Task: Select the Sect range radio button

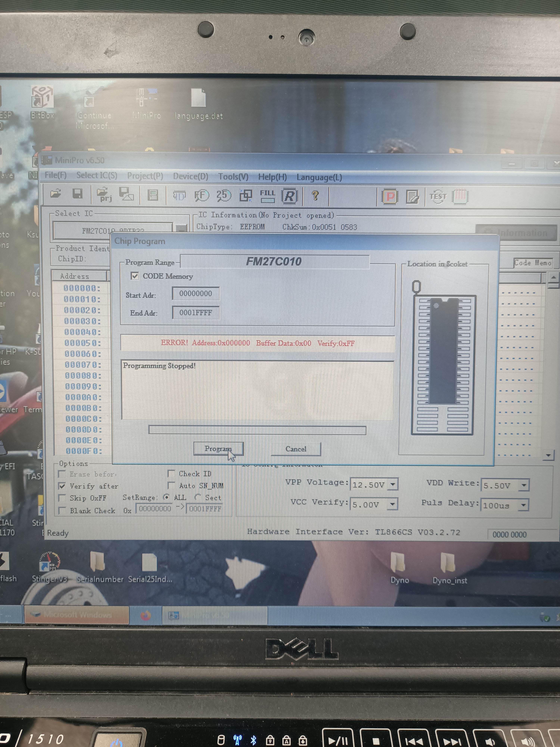Action: (x=198, y=497)
